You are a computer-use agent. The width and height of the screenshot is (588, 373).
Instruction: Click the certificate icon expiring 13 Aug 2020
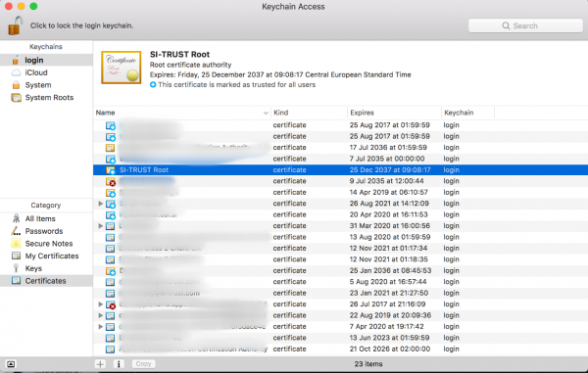[110, 237]
